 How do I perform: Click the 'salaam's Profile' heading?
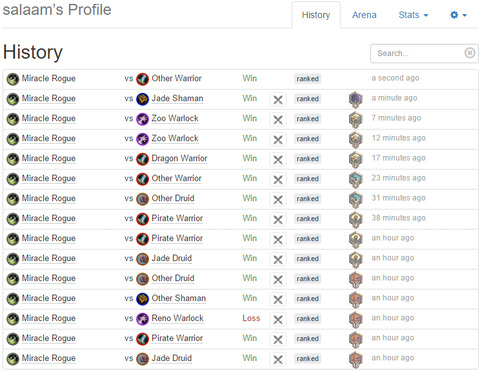(x=57, y=10)
